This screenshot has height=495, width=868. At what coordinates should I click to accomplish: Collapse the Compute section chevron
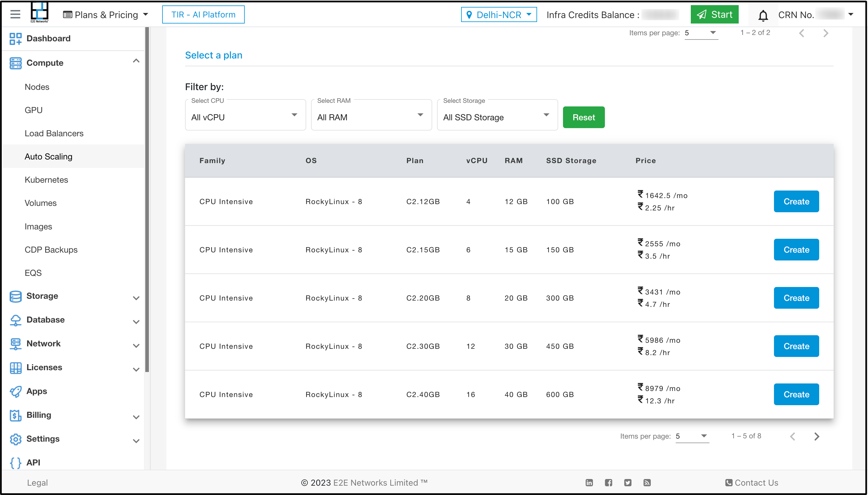136,61
